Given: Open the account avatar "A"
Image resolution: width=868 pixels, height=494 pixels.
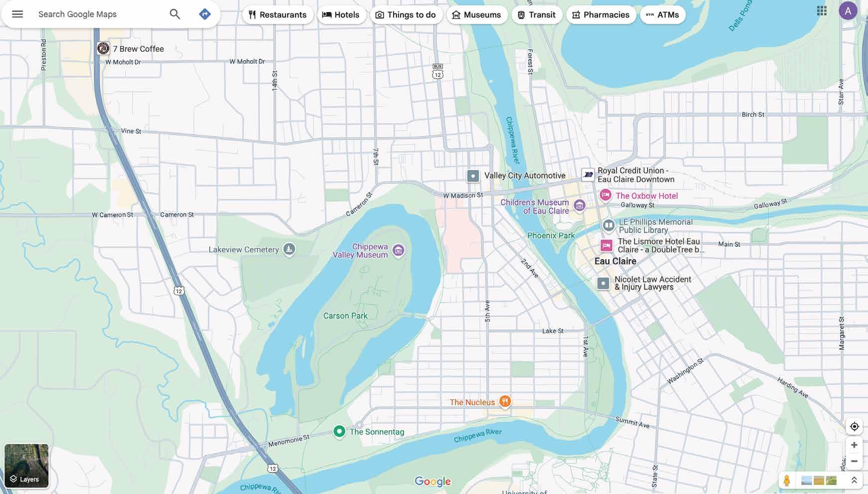Looking at the screenshot, I should pyautogui.click(x=848, y=10).
